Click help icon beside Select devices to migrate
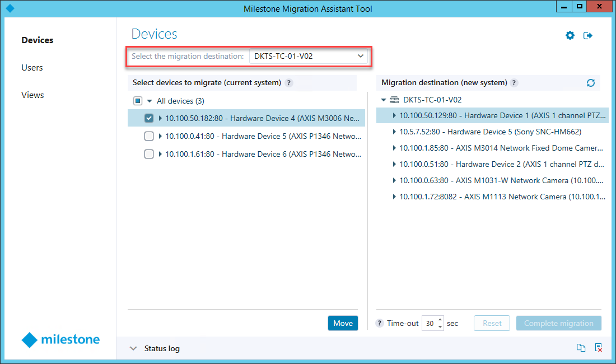The image size is (616, 364). coord(289,83)
